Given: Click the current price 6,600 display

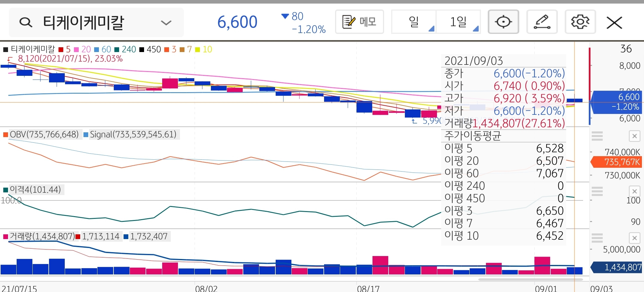Looking at the screenshot, I should (237, 22).
